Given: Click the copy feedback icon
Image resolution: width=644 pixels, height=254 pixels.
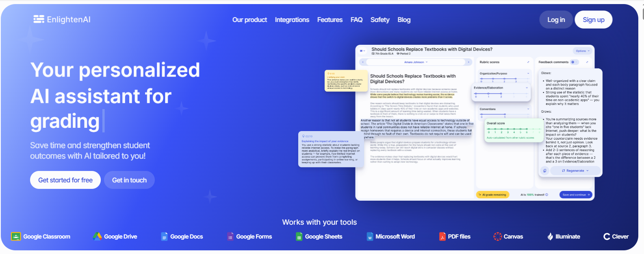Looking at the screenshot, I should pos(544,171).
